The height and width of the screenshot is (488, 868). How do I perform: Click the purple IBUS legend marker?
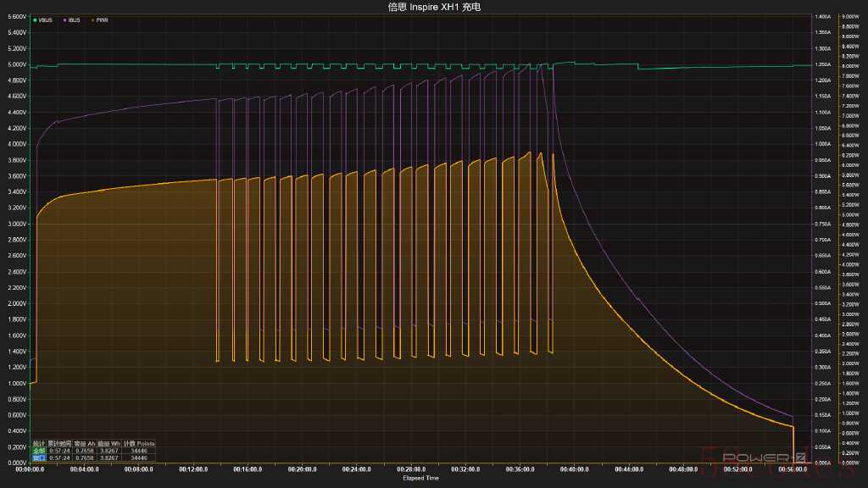[64, 19]
